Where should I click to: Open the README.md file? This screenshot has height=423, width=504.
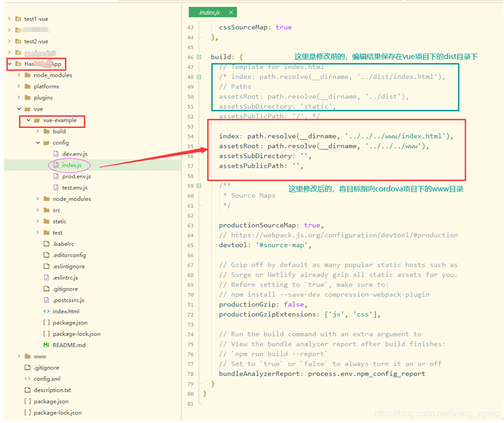[x=69, y=345]
